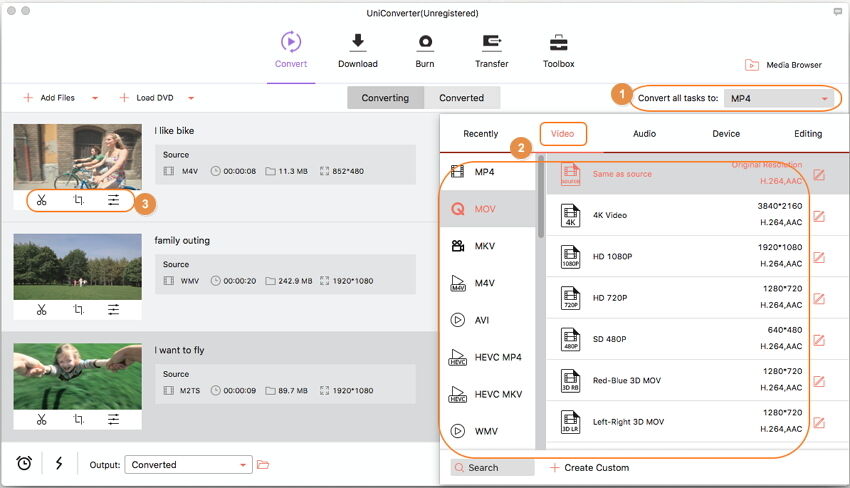Choose HEVC MKV in the format list

[x=488, y=394]
